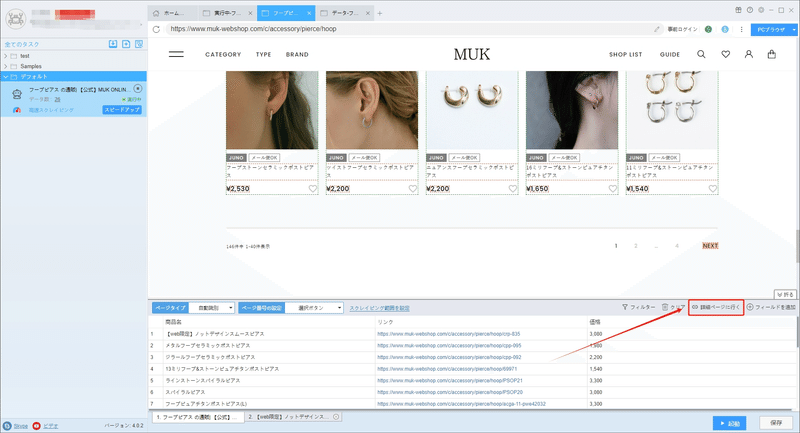This screenshot has height=433, width=800.
Task: Click the ¥2,200 ニュアンスフープ earrings thumbnail
Action: [472, 110]
